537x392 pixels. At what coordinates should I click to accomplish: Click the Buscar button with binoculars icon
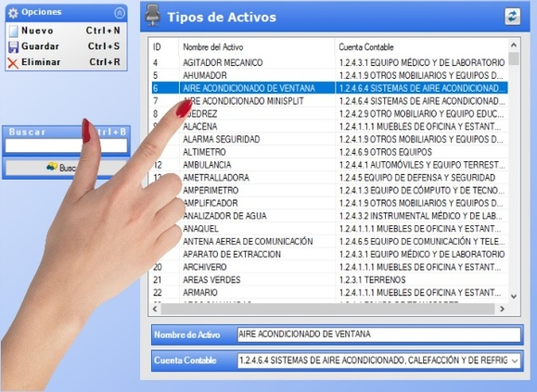click(66, 168)
